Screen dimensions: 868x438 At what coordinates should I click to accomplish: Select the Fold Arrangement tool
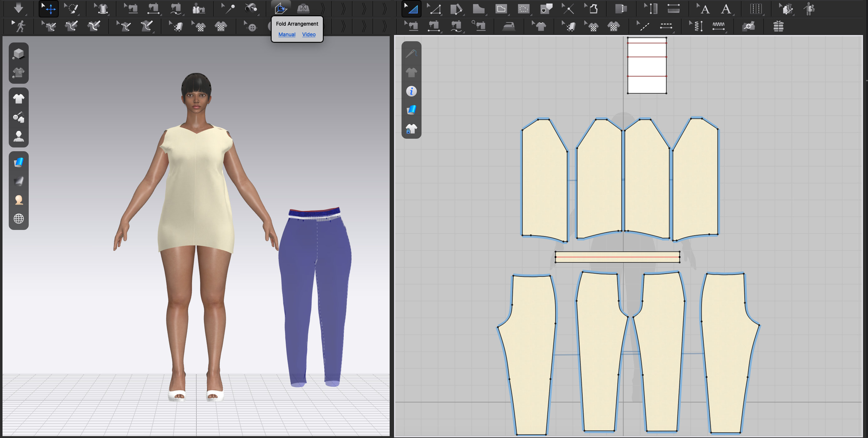(x=280, y=8)
